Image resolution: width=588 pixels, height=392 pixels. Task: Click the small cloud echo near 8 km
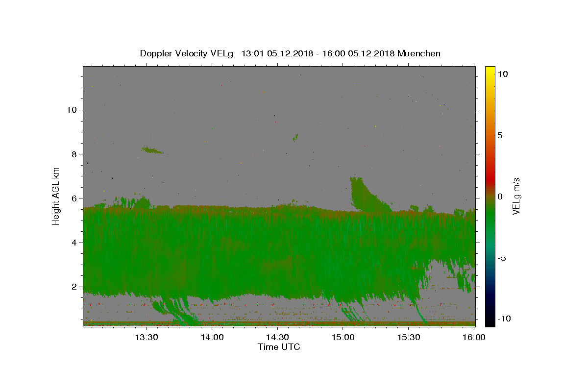click(x=152, y=149)
